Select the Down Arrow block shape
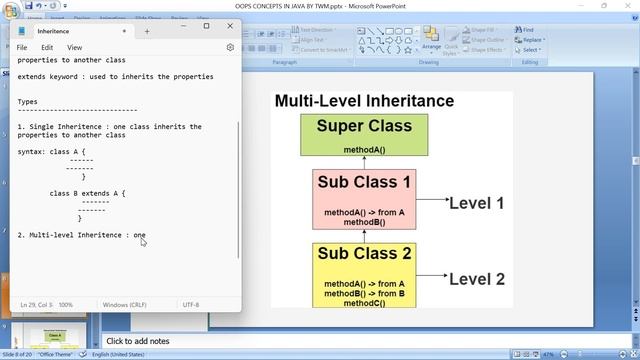This screenshot has height=360, width=640. (x=399, y=40)
